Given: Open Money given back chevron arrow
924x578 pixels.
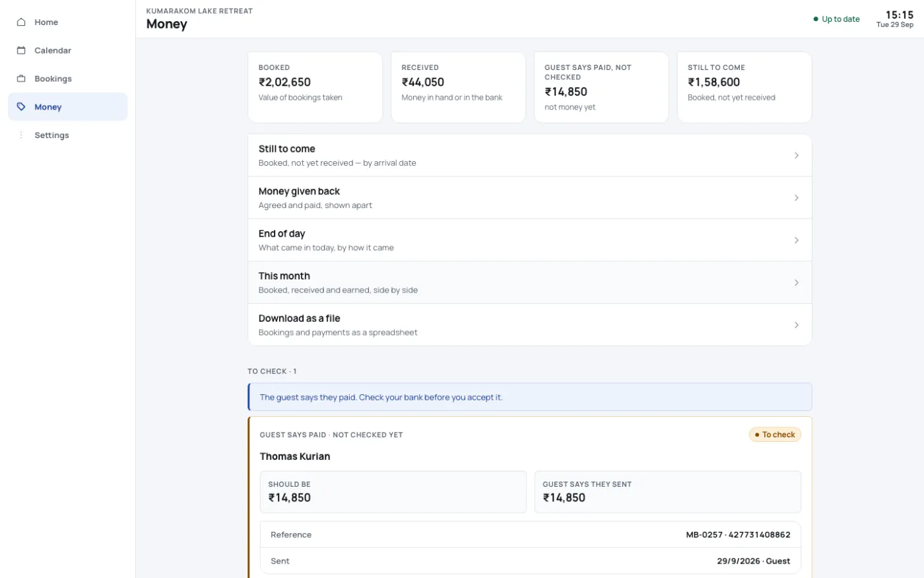Looking at the screenshot, I should click(797, 198).
